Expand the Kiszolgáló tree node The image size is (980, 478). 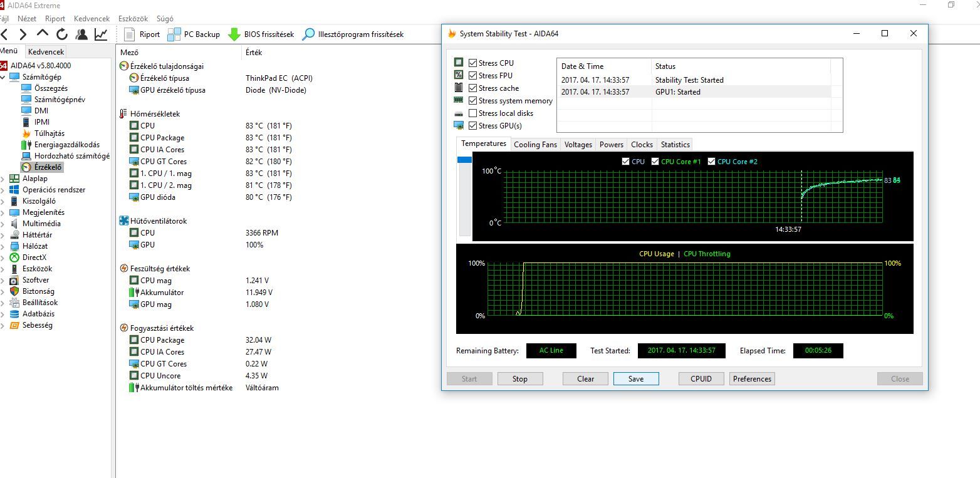tap(3, 201)
